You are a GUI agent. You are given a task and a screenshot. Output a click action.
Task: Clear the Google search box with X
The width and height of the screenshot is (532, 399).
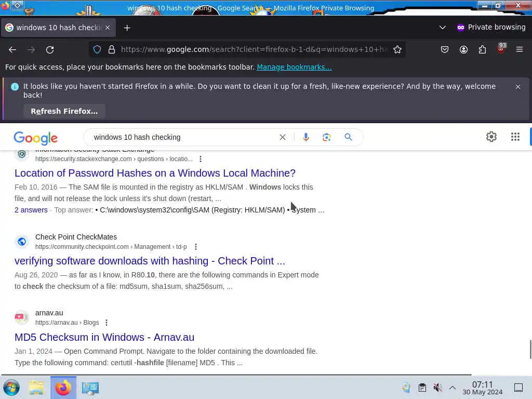pos(282,137)
